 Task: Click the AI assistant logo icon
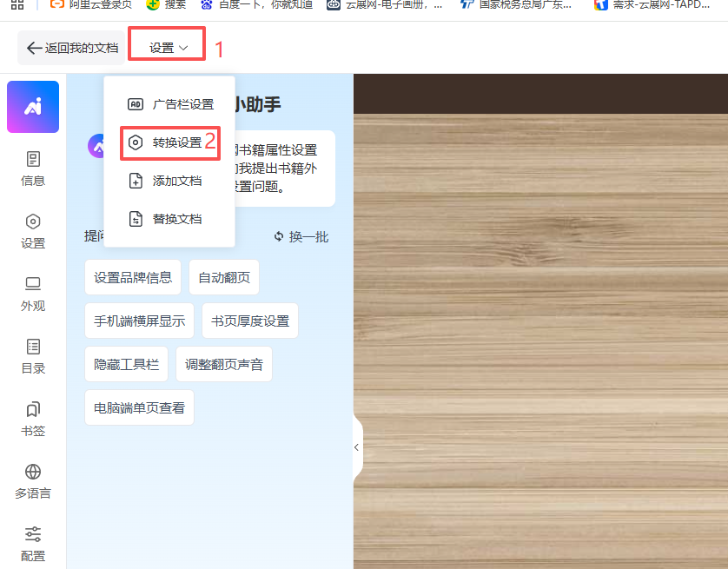click(x=33, y=107)
